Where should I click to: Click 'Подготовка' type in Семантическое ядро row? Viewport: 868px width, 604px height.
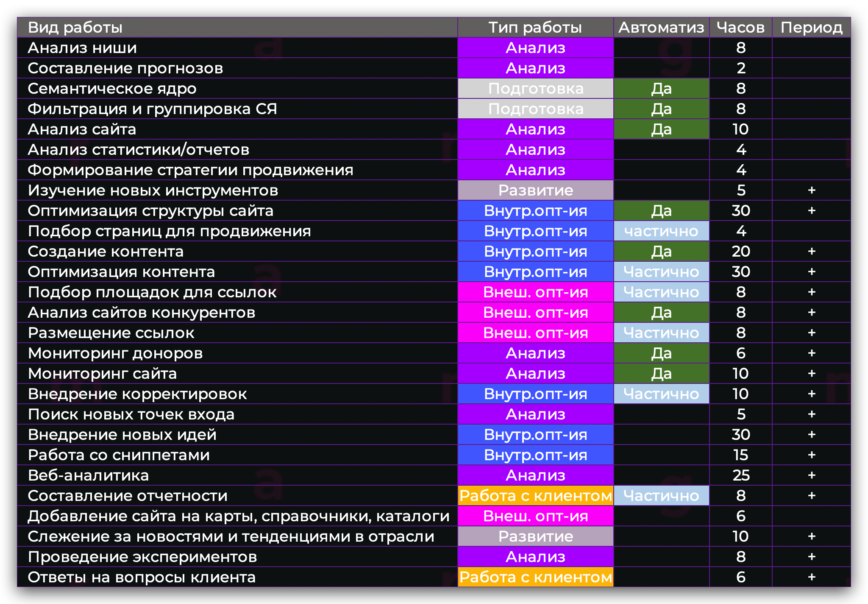point(536,89)
